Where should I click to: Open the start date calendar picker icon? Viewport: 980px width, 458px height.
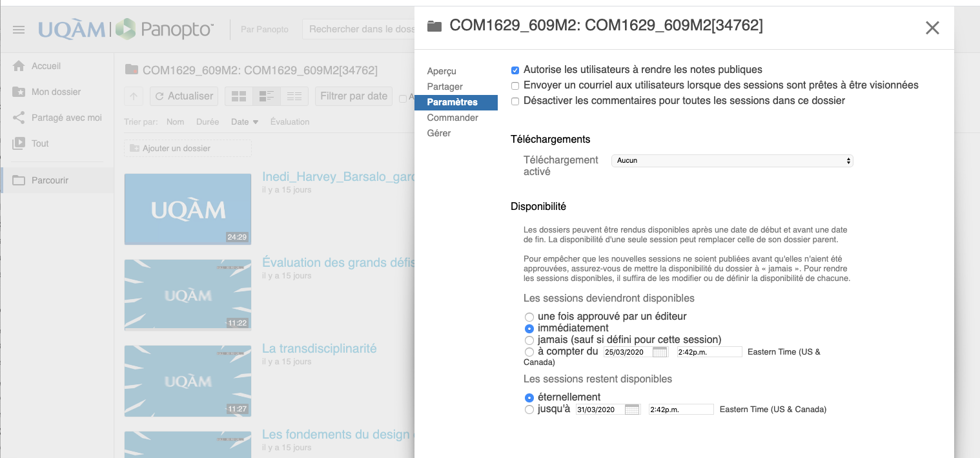(x=660, y=352)
